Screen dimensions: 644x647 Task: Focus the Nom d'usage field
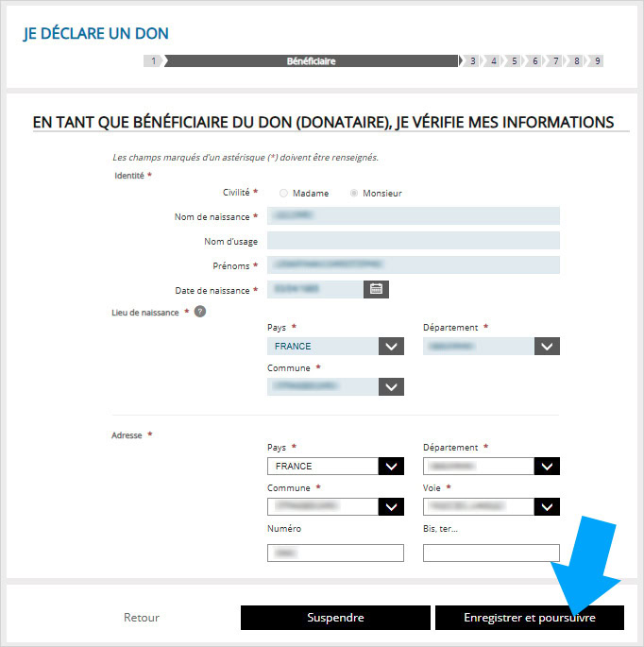(x=414, y=241)
